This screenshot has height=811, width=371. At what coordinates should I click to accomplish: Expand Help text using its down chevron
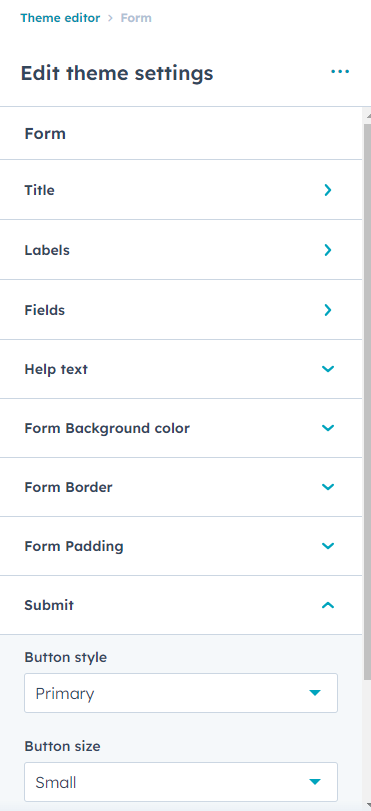pos(328,369)
